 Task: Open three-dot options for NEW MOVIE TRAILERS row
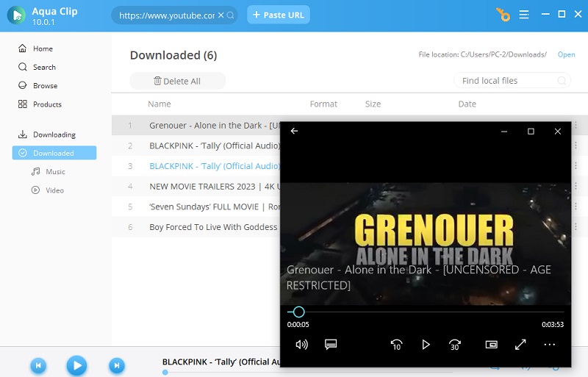576,186
